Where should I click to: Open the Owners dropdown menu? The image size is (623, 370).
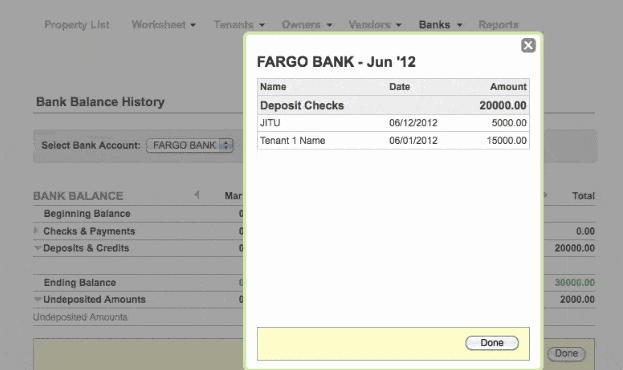307,25
